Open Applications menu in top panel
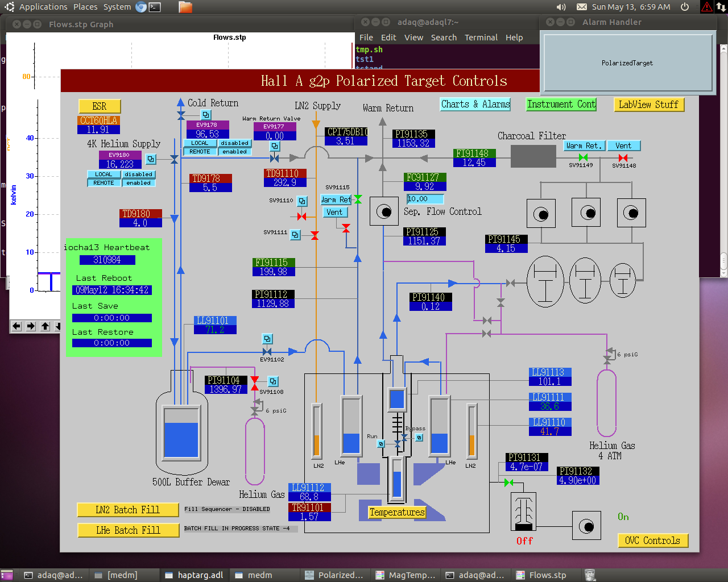 [x=43, y=7]
